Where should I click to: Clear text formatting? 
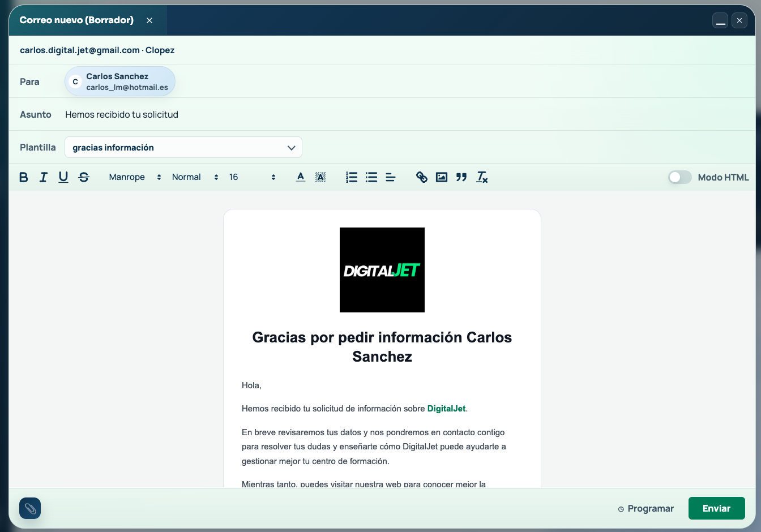pos(482,177)
